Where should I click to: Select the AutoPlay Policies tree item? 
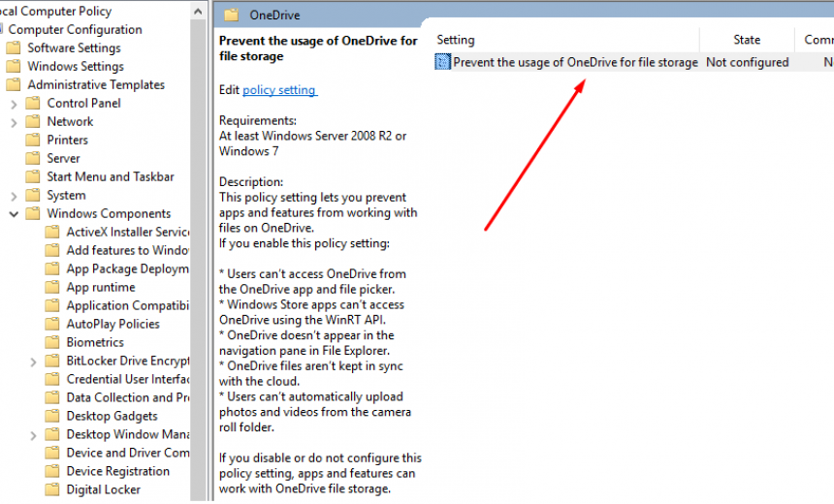tap(112, 325)
